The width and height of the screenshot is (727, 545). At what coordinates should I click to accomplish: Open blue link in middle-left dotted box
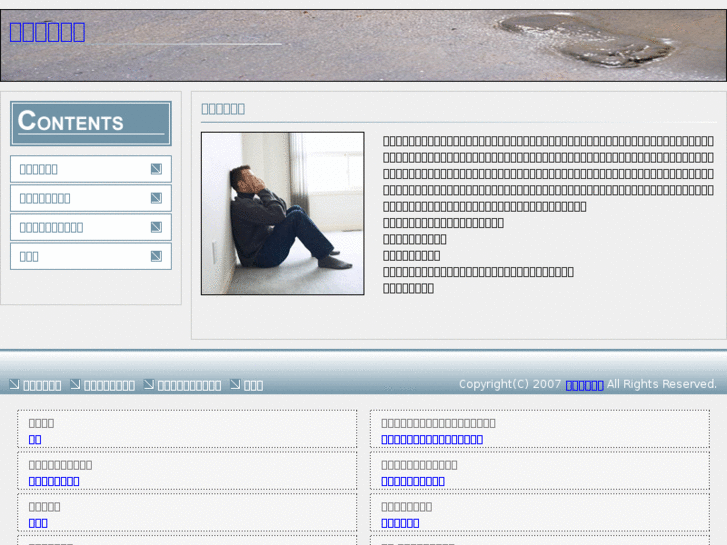click(x=54, y=481)
